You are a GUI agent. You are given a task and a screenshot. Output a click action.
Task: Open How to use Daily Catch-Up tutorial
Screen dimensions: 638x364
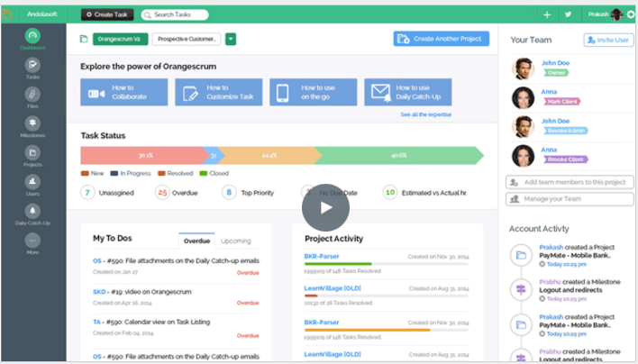pyautogui.click(x=408, y=92)
